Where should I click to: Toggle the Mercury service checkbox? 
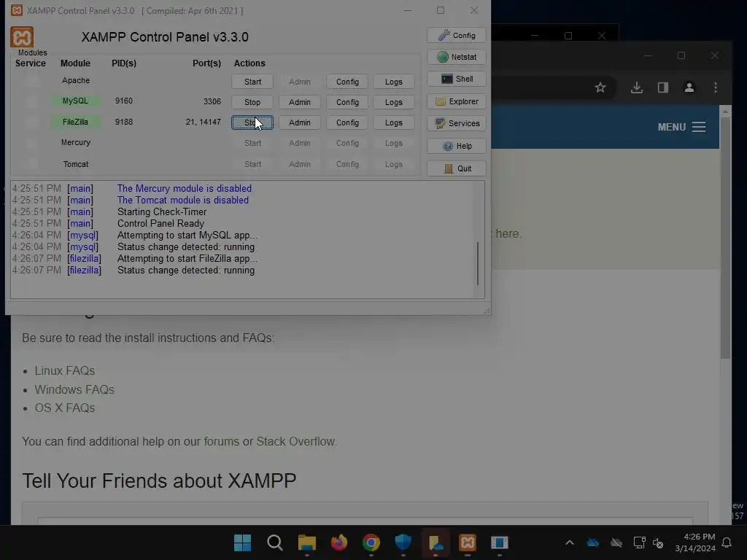(x=31, y=142)
